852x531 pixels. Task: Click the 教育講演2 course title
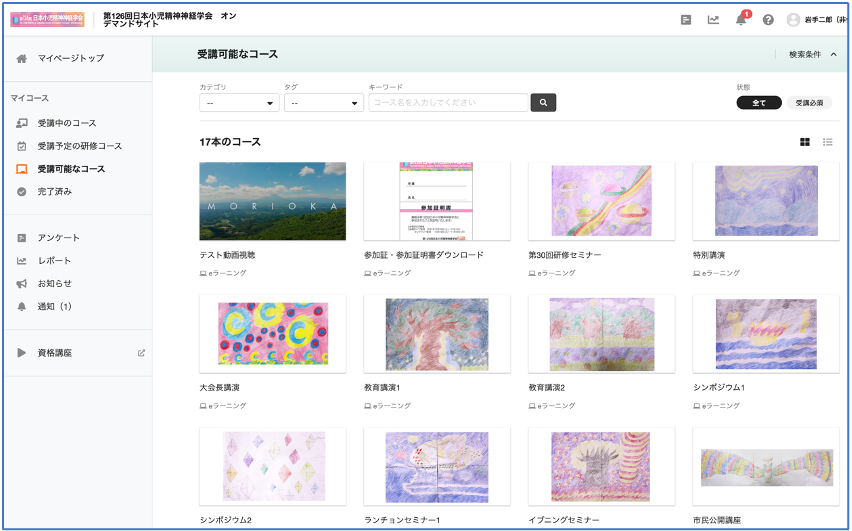point(547,388)
